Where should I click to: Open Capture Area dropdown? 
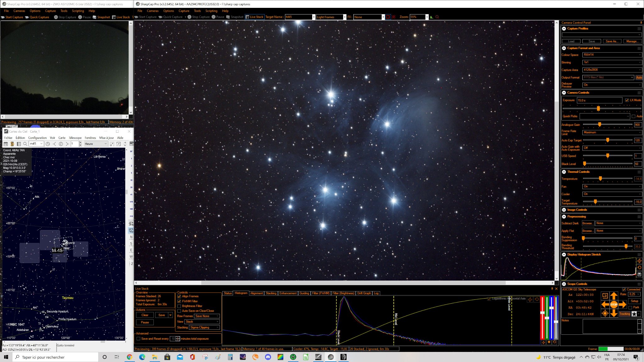(x=612, y=70)
